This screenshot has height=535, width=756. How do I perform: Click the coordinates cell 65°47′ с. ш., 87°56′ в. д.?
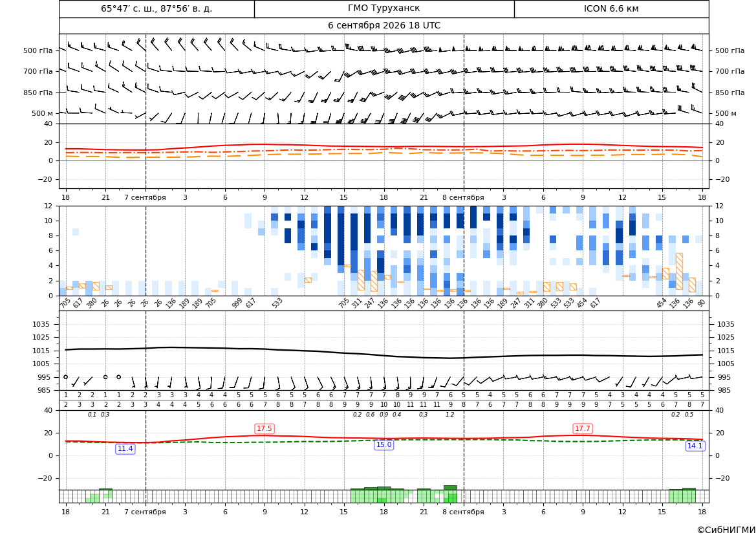157,8
